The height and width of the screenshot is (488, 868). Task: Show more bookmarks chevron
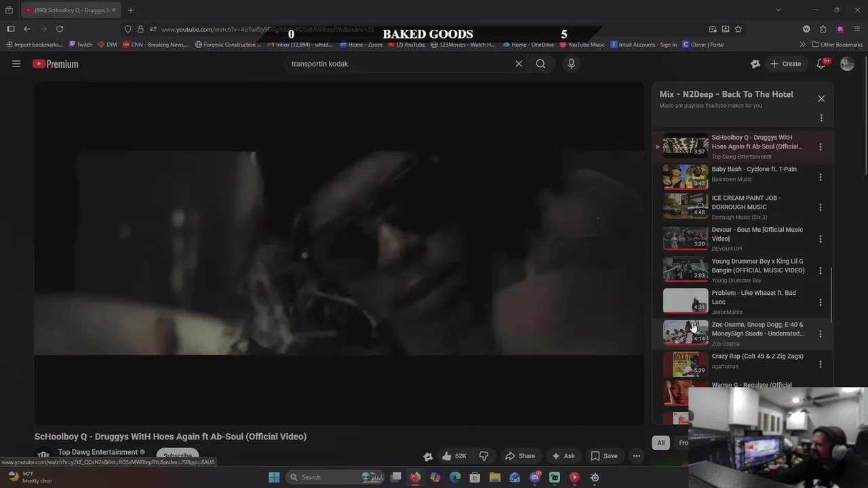802,45
